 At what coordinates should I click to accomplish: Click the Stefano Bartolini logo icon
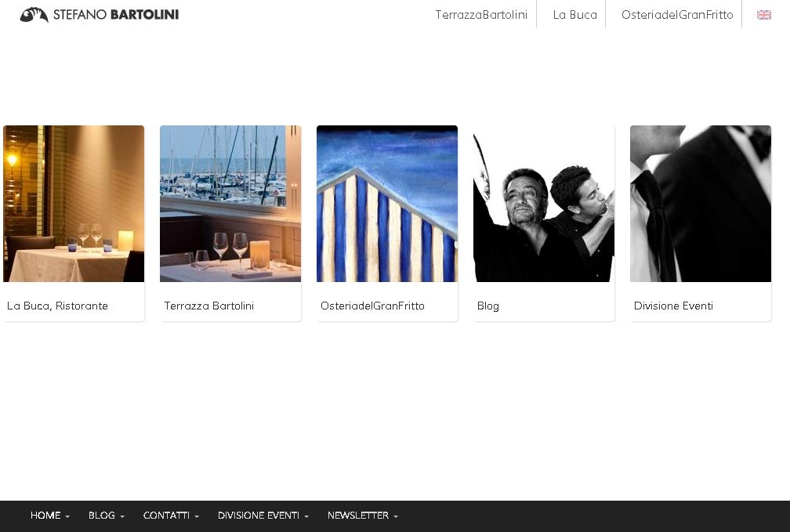(34, 15)
